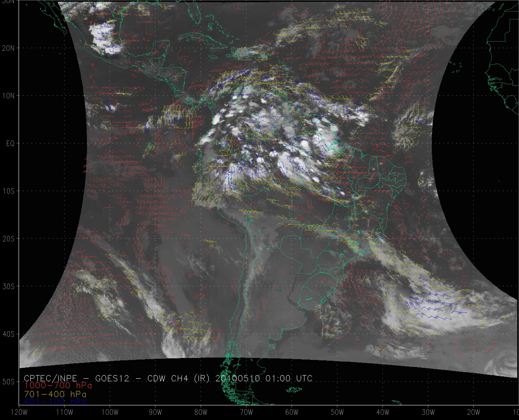The image size is (519, 420).
Task: Click the 20N latitude axis label
Action: pos(8,48)
